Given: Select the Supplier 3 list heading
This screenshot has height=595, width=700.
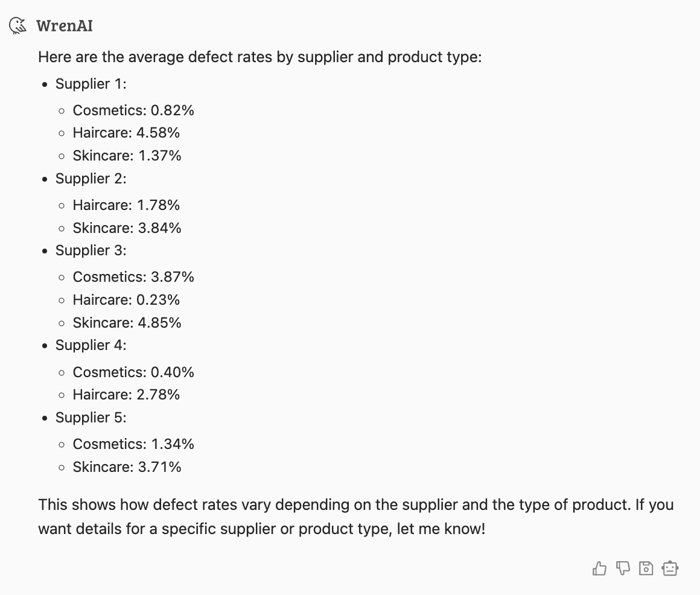Looking at the screenshot, I should tap(91, 250).
